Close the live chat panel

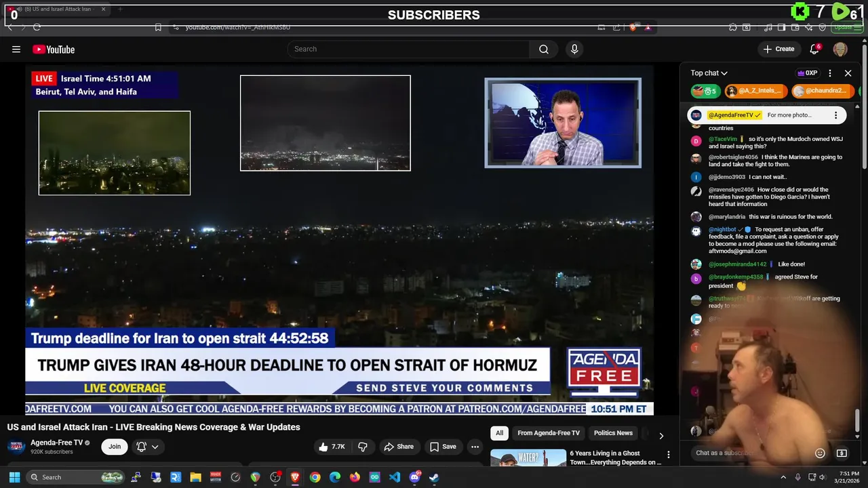[x=848, y=73]
